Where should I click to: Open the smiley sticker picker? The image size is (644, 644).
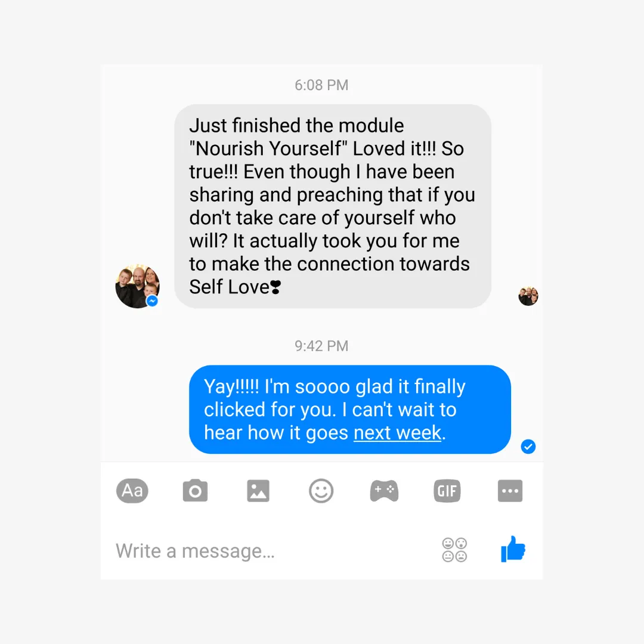[x=321, y=491]
